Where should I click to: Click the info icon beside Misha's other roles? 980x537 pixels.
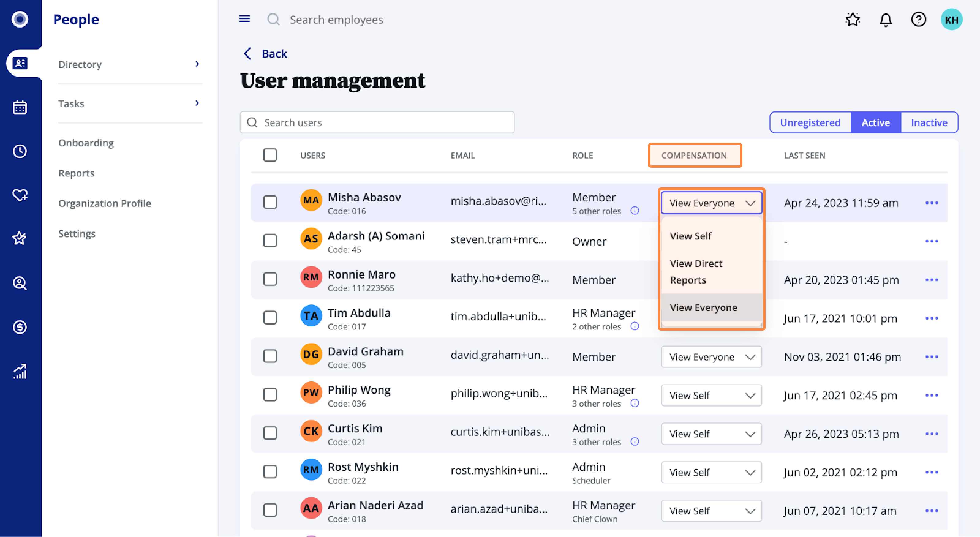click(635, 211)
